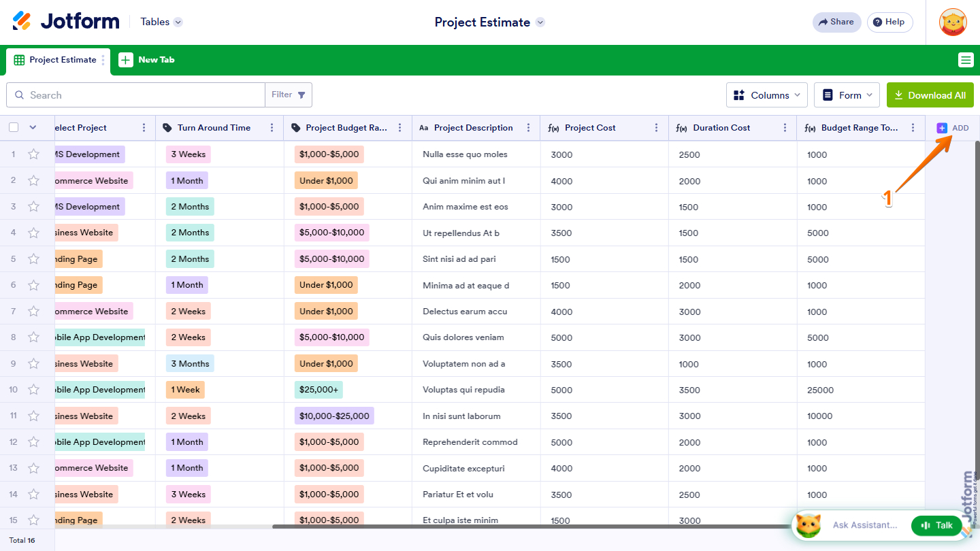Click the Filter button
Image resolution: width=980 pixels, height=551 pixels.
coord(289,95)
